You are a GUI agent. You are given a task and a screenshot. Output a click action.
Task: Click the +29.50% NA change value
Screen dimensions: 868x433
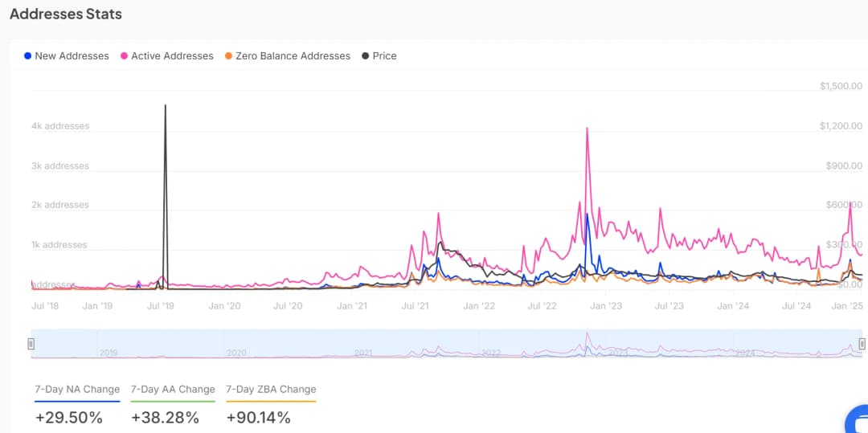[69, 418]
